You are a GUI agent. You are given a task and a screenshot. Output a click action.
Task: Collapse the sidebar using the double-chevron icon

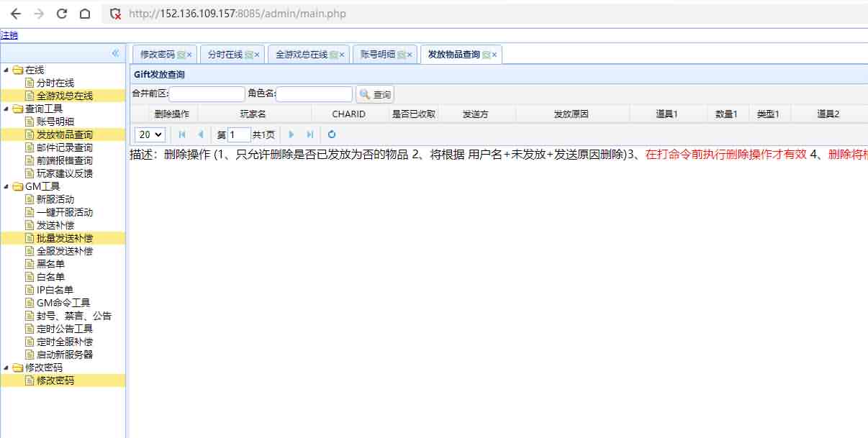coord(116,53)
